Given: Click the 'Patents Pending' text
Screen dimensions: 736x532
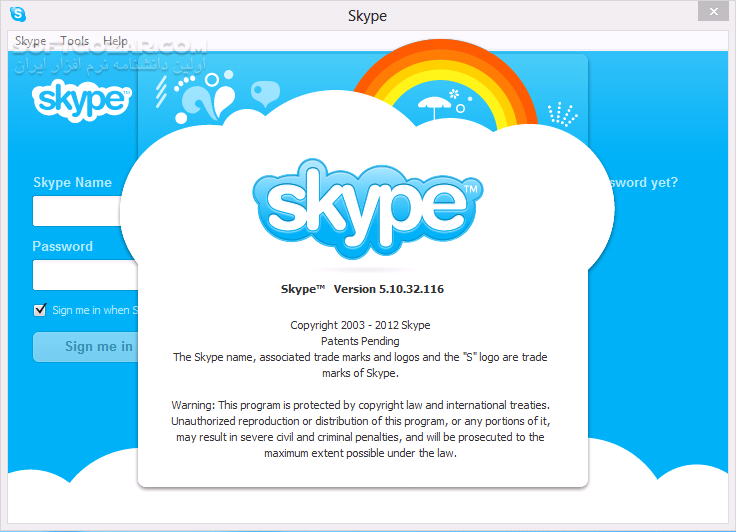Looking at the screenshot, I should coord(360,341).
